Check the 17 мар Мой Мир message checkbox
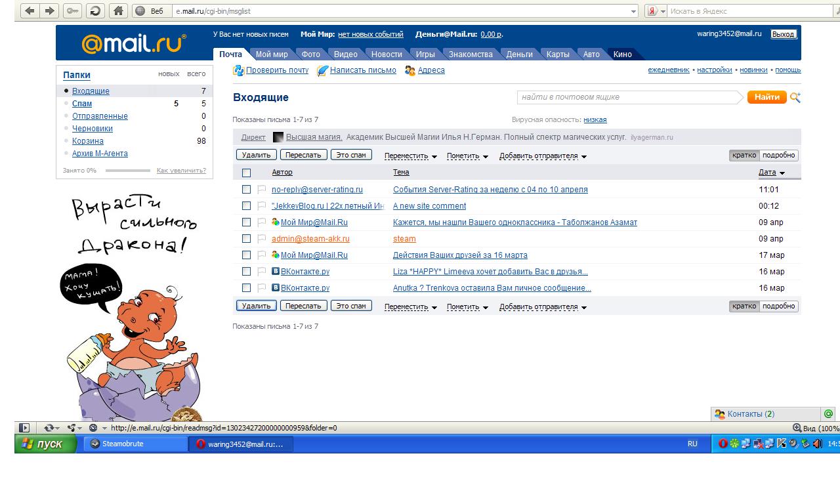 pos(246,255)
